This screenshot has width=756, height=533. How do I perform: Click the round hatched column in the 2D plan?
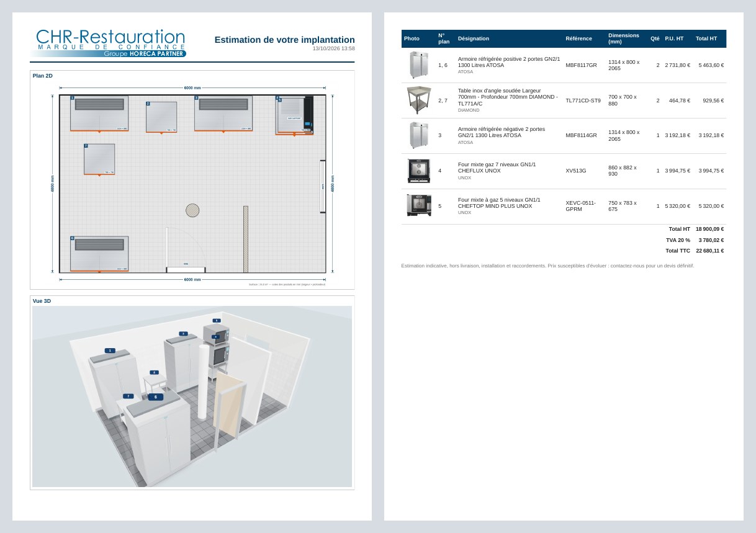pyautogui.click(x=192, y=210)
